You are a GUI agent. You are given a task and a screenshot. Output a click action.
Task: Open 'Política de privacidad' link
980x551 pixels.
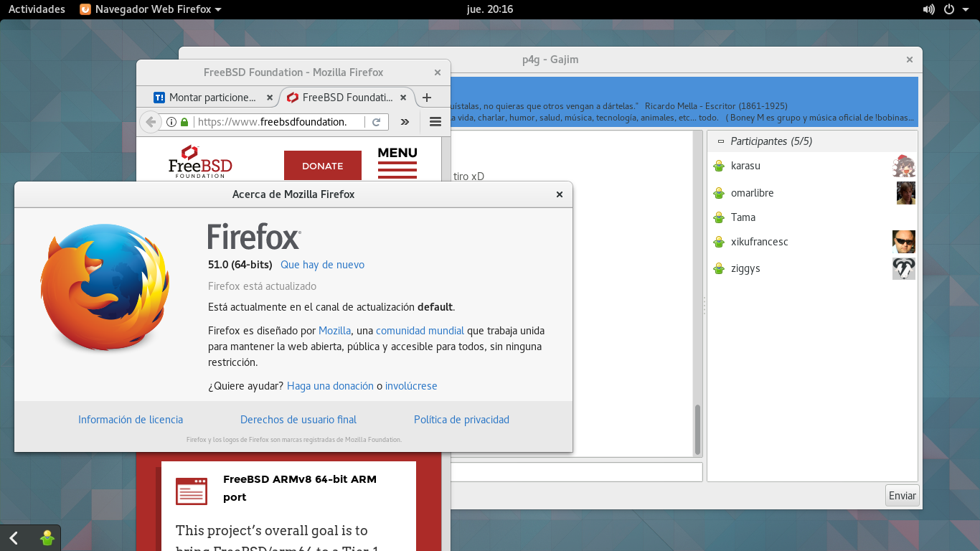pos(461,420)
